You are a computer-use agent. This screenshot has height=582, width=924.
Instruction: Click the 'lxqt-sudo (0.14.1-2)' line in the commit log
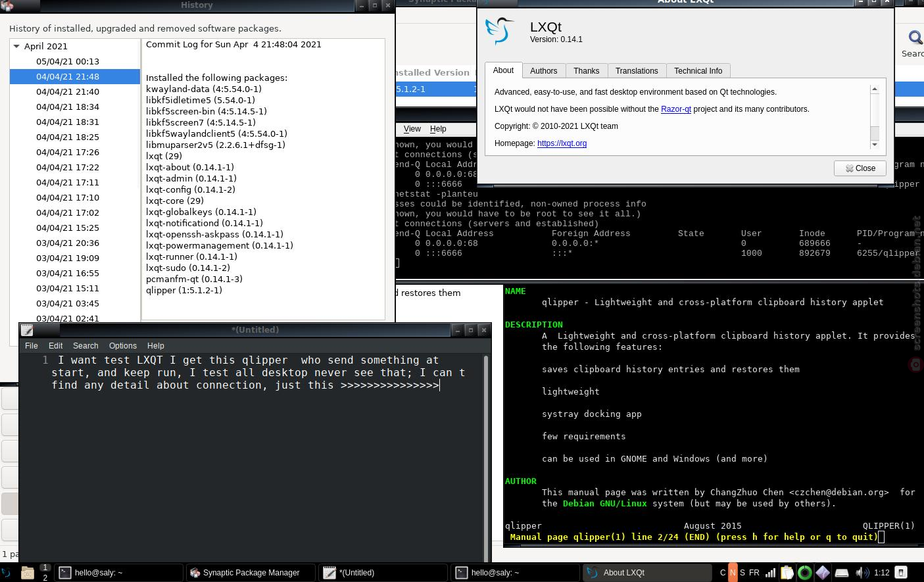tap(188, 268)
